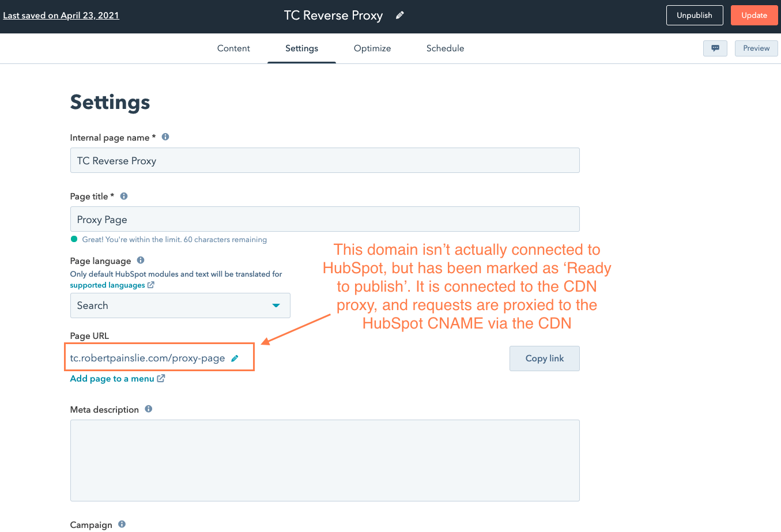Go back to the Content tab
Screen dimensions: 781x532
pos(233,48)
